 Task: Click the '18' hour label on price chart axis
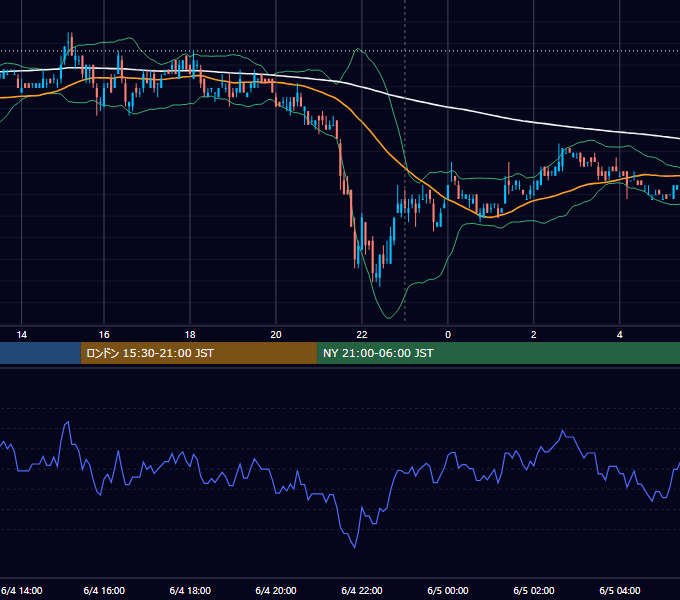190,335
